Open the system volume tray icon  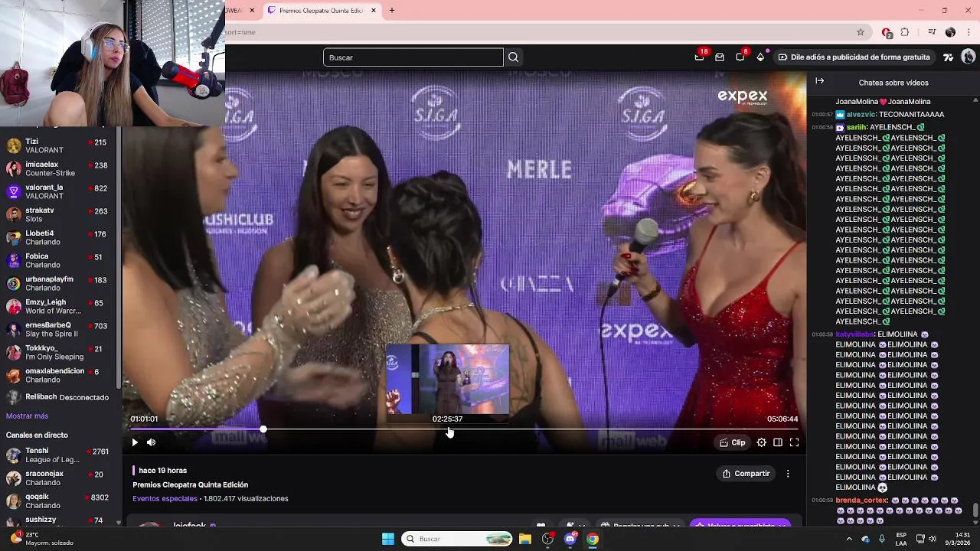(933, 539)
